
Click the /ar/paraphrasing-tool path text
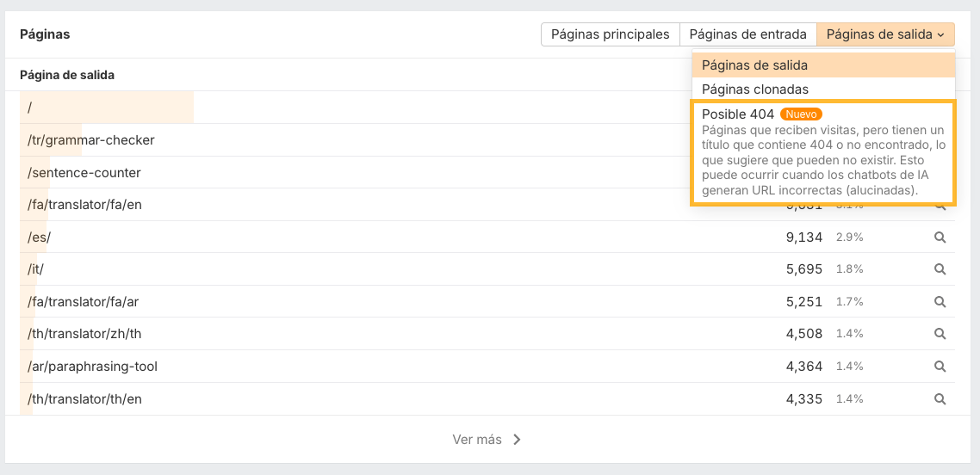[92, 367]
